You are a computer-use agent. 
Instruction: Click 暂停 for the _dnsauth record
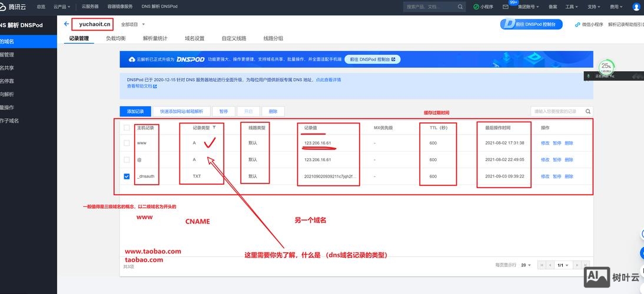(557, 176)
